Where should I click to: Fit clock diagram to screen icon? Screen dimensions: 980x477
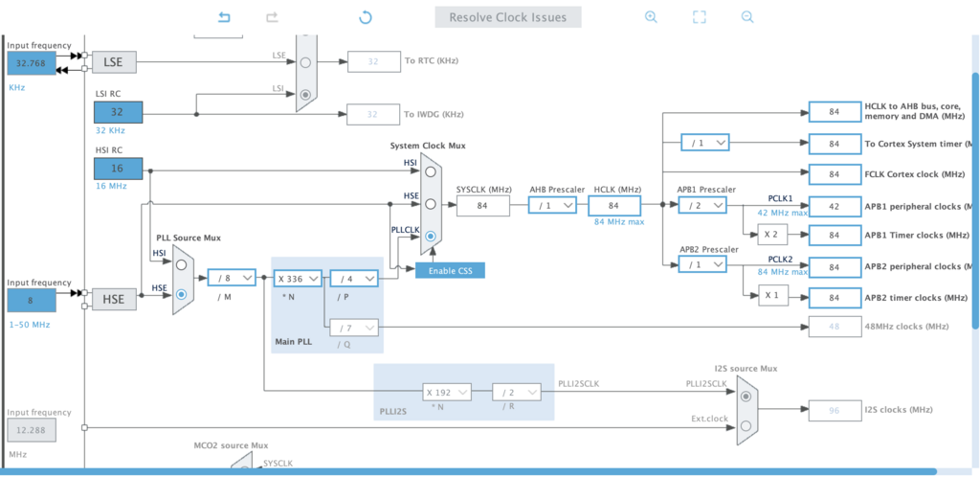click(699, 17)
